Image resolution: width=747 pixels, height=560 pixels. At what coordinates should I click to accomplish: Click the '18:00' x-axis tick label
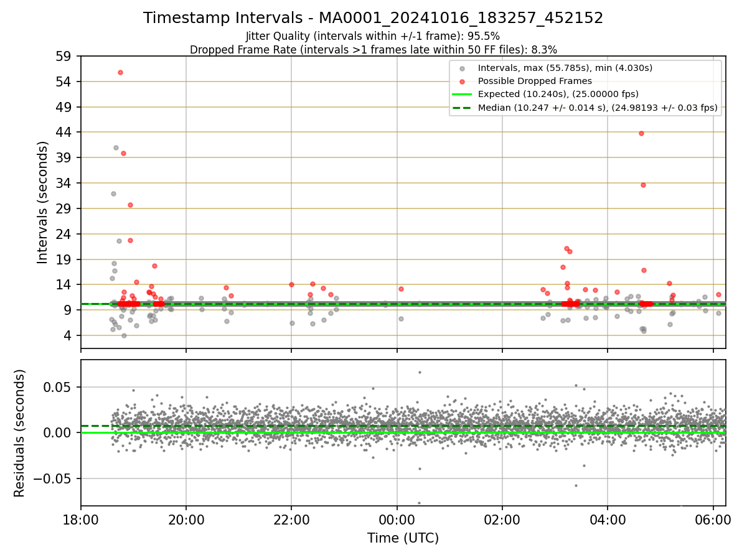(81, 519)
